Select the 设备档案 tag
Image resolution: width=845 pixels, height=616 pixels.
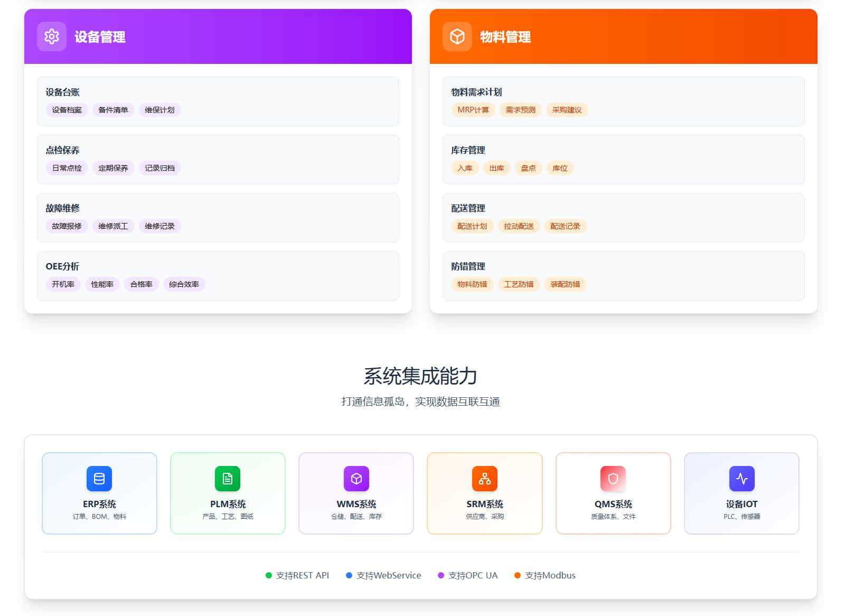[x=67, y=110]
